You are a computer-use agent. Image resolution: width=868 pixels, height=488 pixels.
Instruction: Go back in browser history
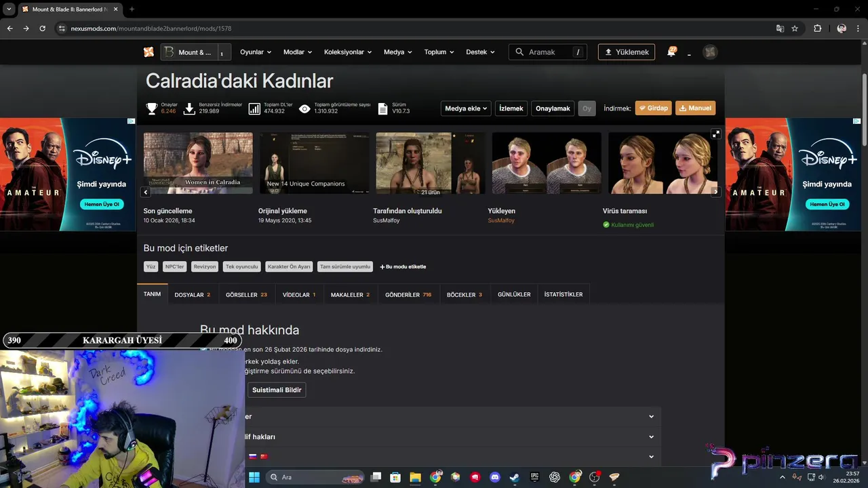coord(9,28)
